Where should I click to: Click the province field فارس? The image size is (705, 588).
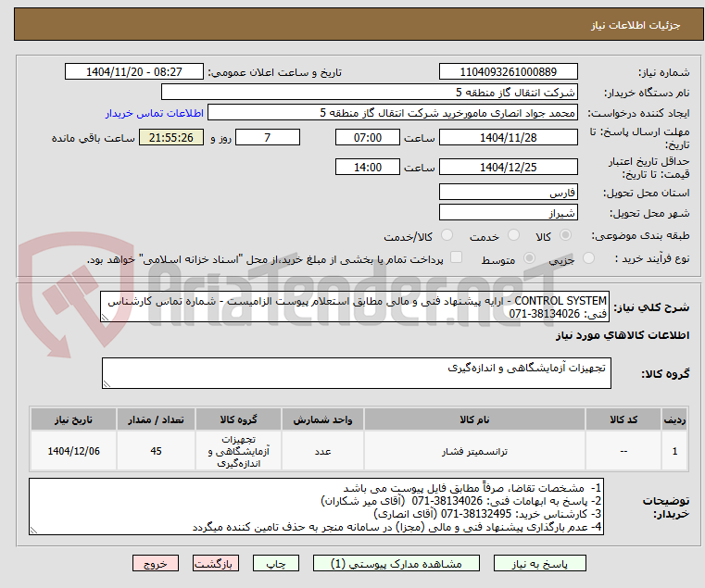(x=508, y=193)
